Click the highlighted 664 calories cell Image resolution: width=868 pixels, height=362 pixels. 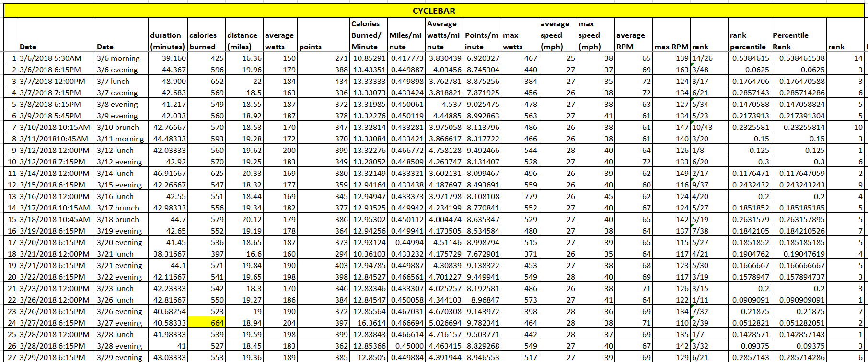pyautogui.click(x=206, y=323)
